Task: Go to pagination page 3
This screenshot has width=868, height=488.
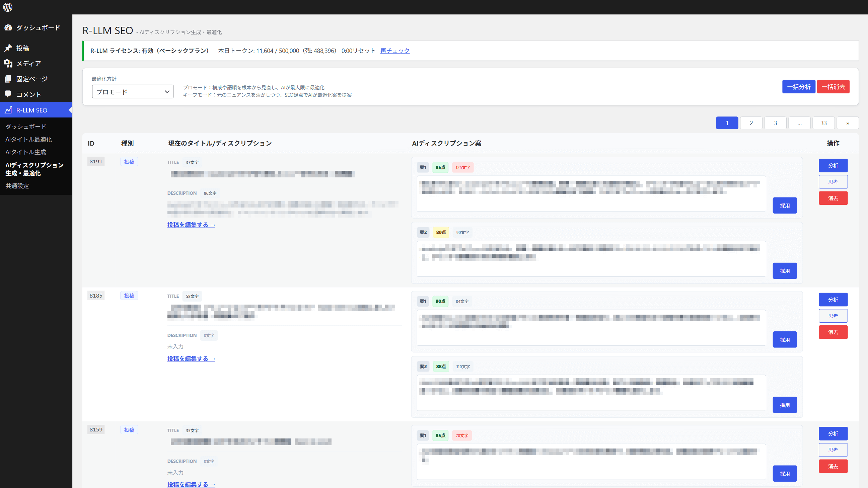Action: click(x=775, y=123)
